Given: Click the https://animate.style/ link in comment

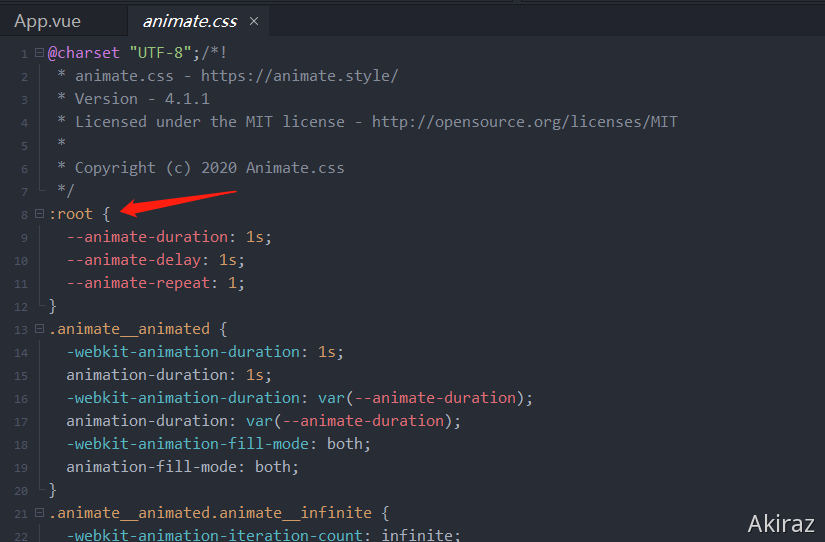Looking at the screenshot, I should pos(299,76).
